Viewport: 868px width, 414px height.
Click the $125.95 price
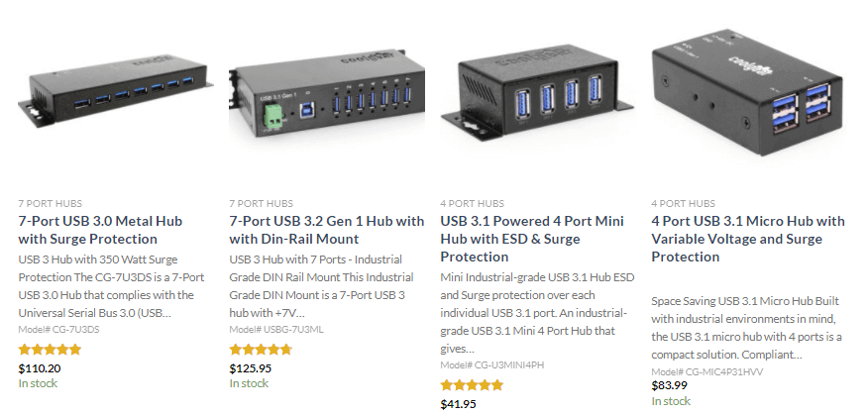click(x=251, y=367)
